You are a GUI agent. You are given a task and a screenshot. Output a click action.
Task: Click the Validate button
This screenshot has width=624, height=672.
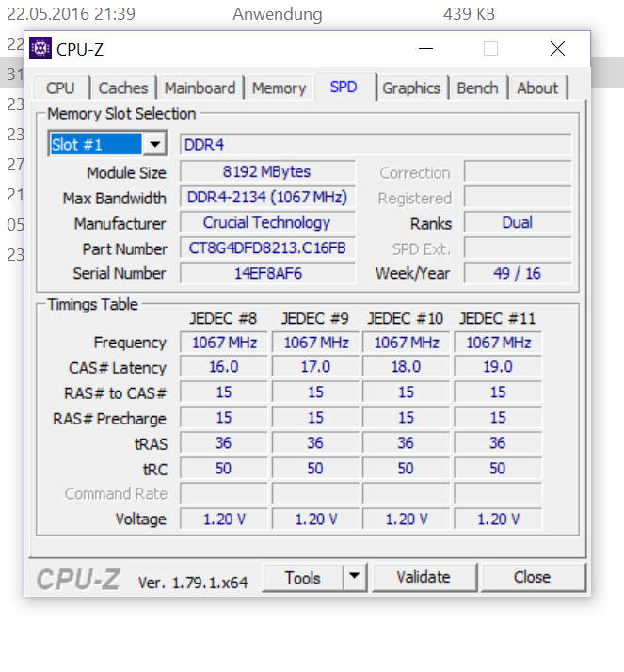(424, 578)
